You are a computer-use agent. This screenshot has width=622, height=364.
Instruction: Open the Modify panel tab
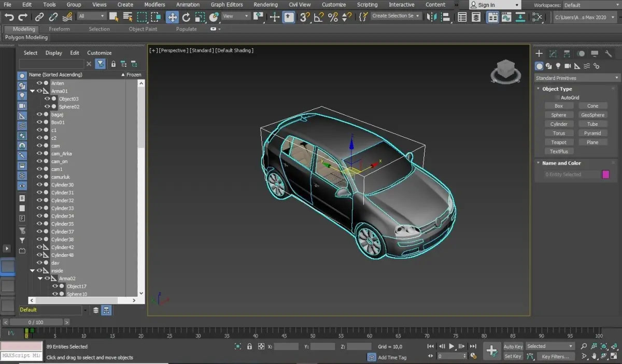[553, 53]
